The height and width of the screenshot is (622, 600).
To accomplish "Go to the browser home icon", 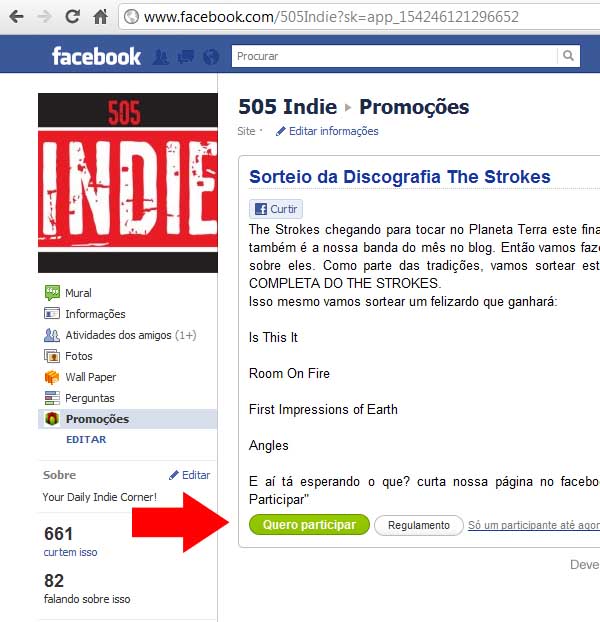I will tap(100, 17).
